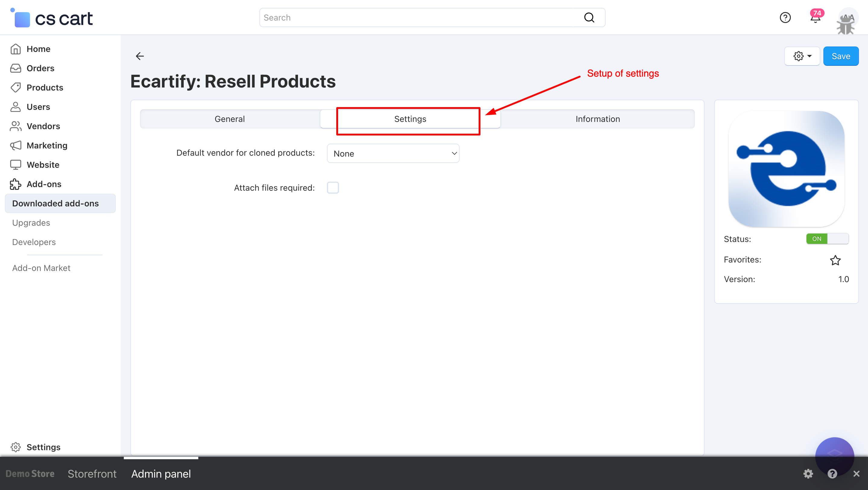
Task: Open Upgrades in the sidebar
Action: [31, 223]
